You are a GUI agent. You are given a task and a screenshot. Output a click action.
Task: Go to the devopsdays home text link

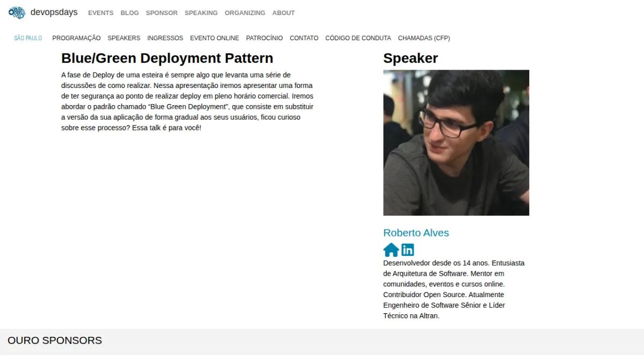54,12
